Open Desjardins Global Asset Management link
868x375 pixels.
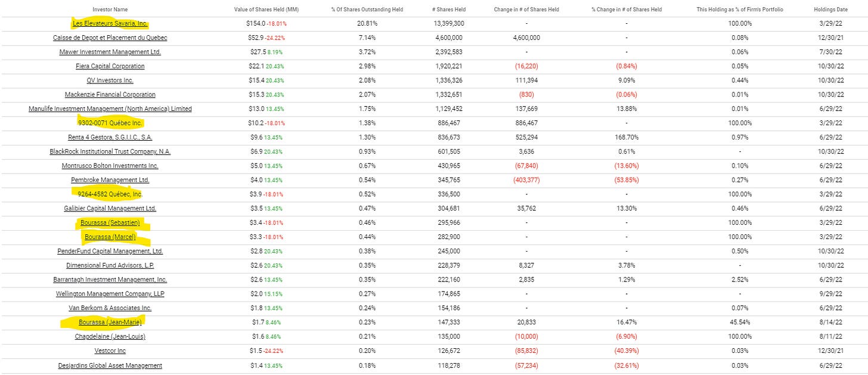click(x=110, y=365)
